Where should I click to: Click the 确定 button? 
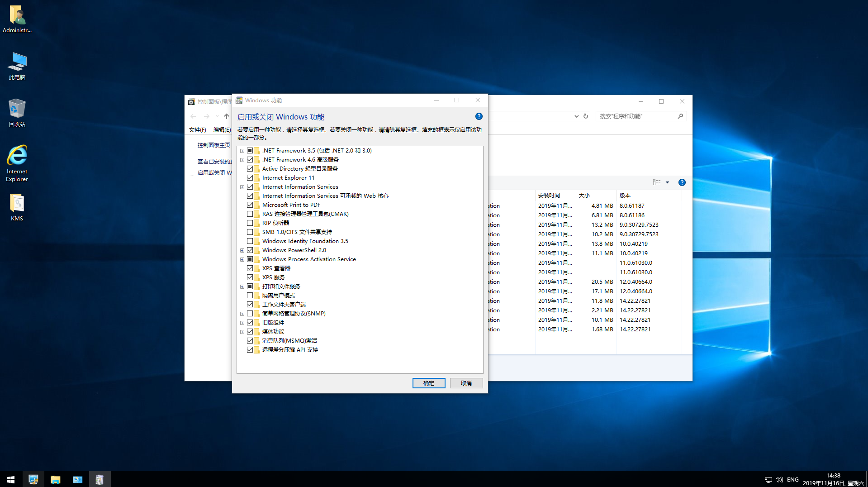click(x=429, y=383)
